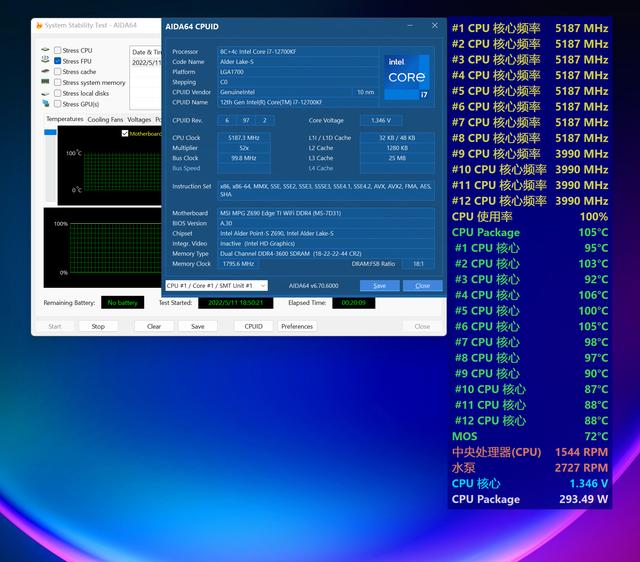Click the disk drive icon beside Stress local disks
This screenshot has height=562, width=640.
coord(45,93)
